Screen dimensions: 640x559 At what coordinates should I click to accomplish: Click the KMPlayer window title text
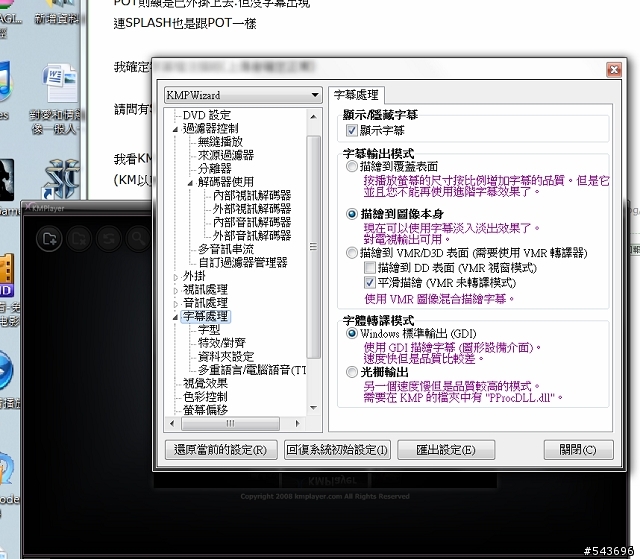[48, 208]
